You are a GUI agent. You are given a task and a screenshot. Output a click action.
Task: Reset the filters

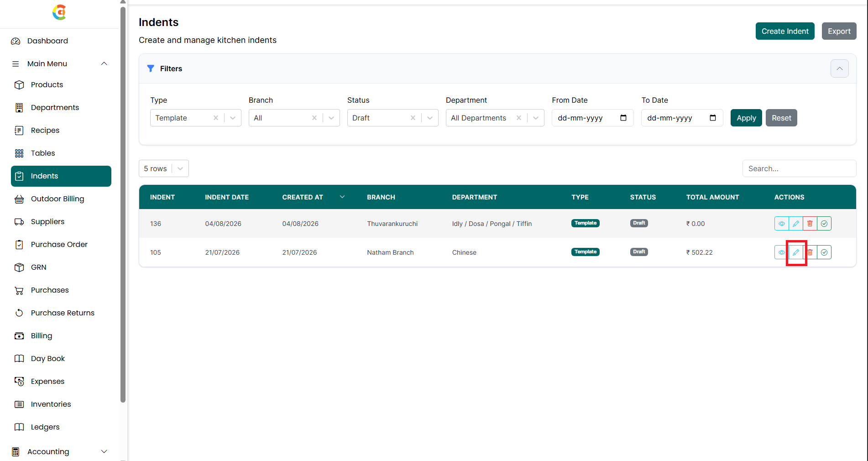(781, 118)
